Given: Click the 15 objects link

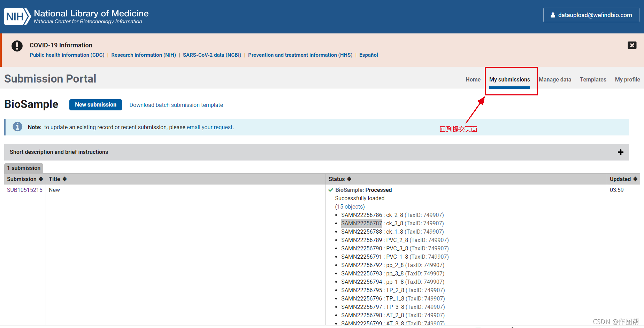Looking at the screenshot, I should (350, 206).
